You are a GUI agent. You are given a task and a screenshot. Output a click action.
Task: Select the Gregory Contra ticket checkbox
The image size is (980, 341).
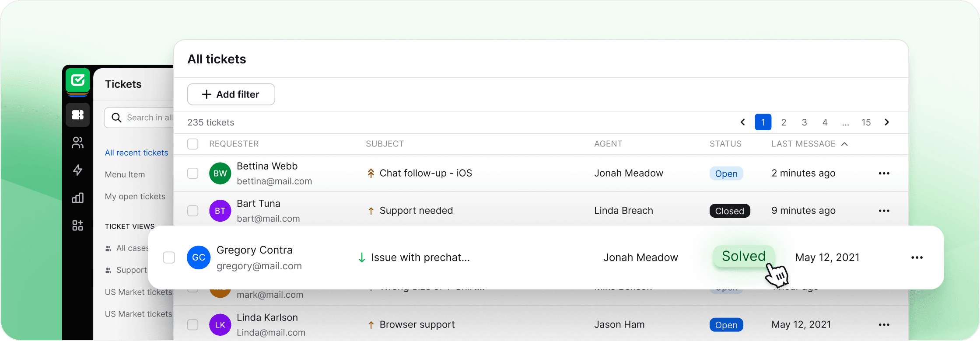click(169, 257)
